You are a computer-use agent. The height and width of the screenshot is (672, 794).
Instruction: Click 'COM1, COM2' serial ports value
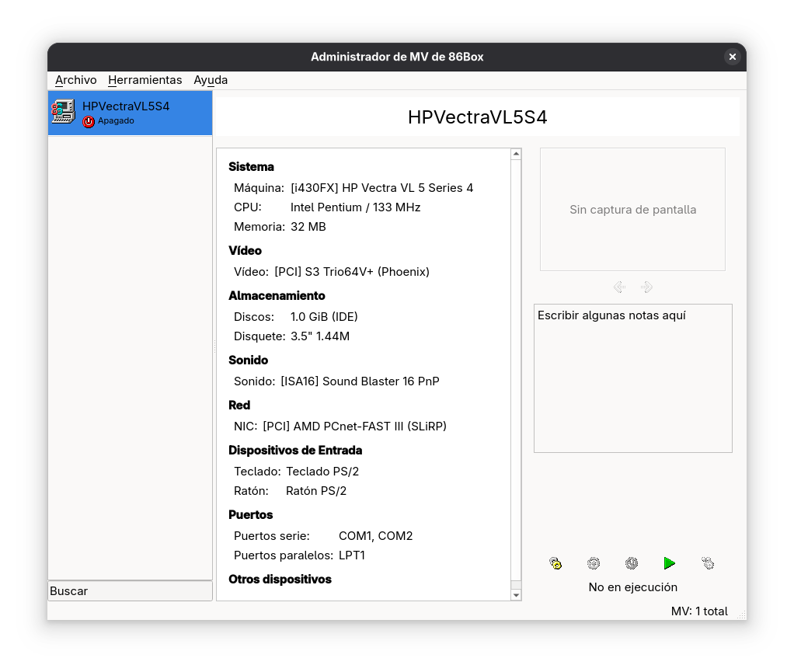[376, 536]
